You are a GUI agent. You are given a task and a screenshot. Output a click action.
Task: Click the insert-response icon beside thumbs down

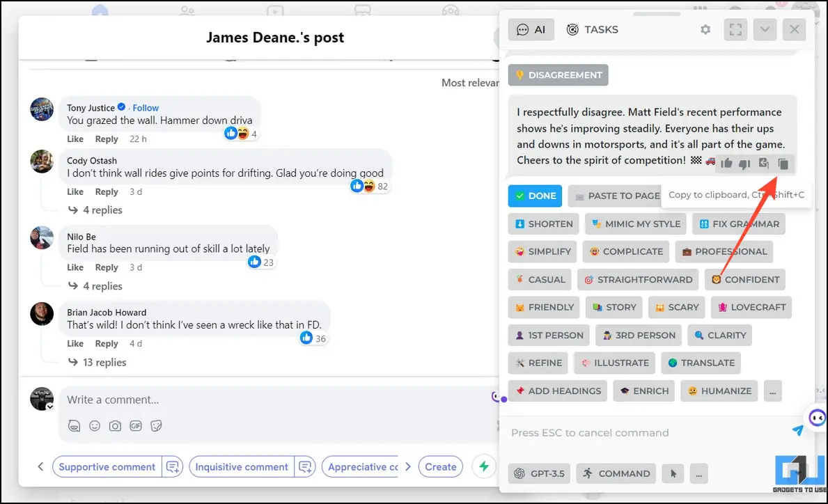pos(763,164)
